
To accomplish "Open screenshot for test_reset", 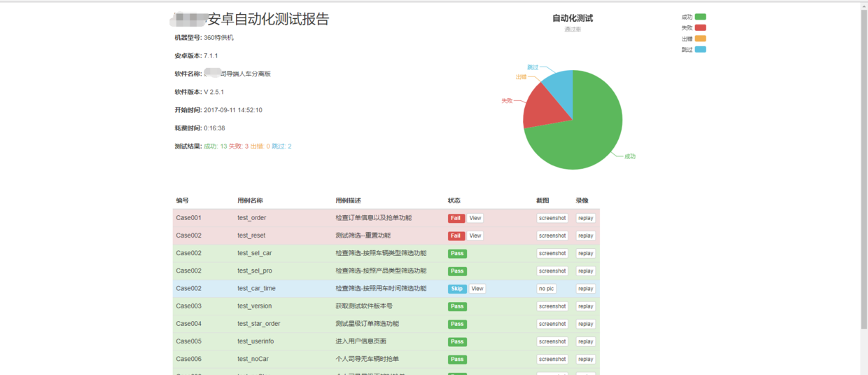I will pos(552,236).
